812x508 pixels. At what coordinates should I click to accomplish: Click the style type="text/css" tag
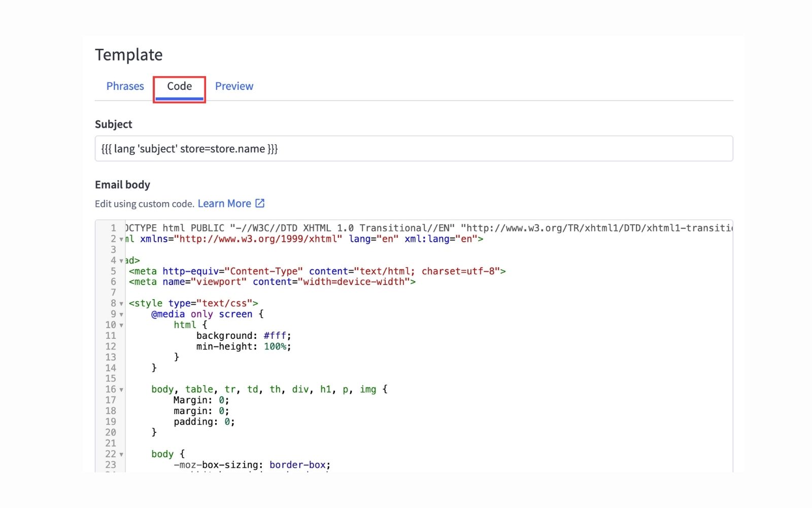coord(193,304)
